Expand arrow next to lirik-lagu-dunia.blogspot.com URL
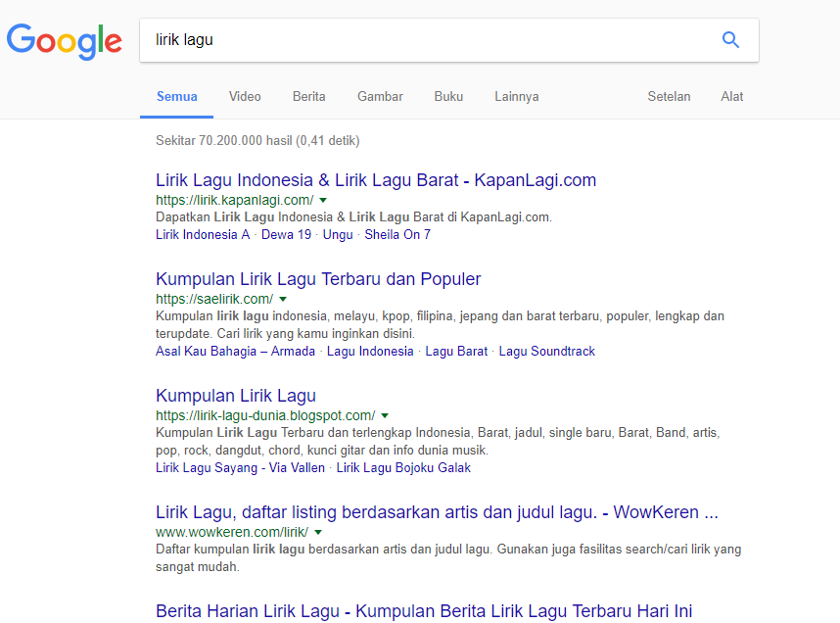The height and width of the screenshot is (623, 840). (385, 415)
